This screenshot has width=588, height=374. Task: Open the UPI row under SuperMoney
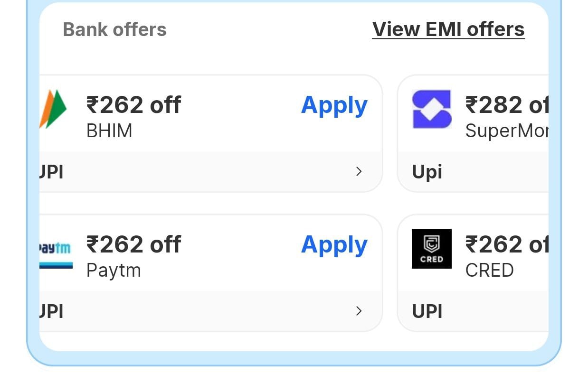(x=473, y=172)
